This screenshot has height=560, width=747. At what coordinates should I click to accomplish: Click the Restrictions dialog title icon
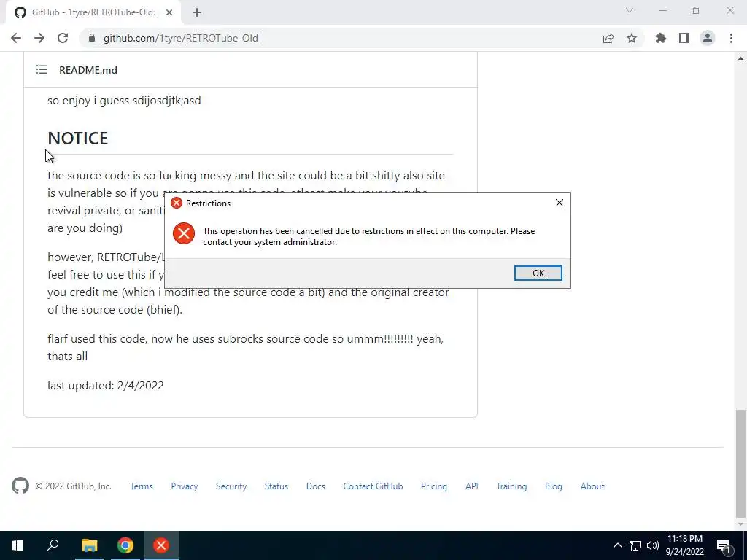coord(177,203)
